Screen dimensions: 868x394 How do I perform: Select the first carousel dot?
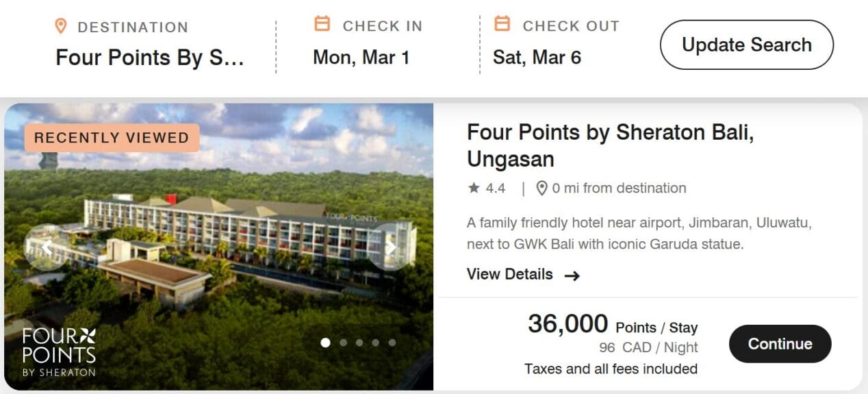326,343
